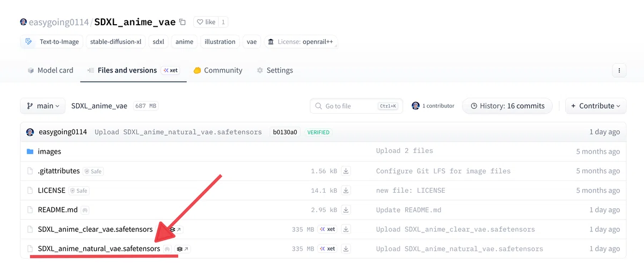Open commit message 'Upload 2 files'
This screenshot has height=277, width=644.
[x=405, y=151]
